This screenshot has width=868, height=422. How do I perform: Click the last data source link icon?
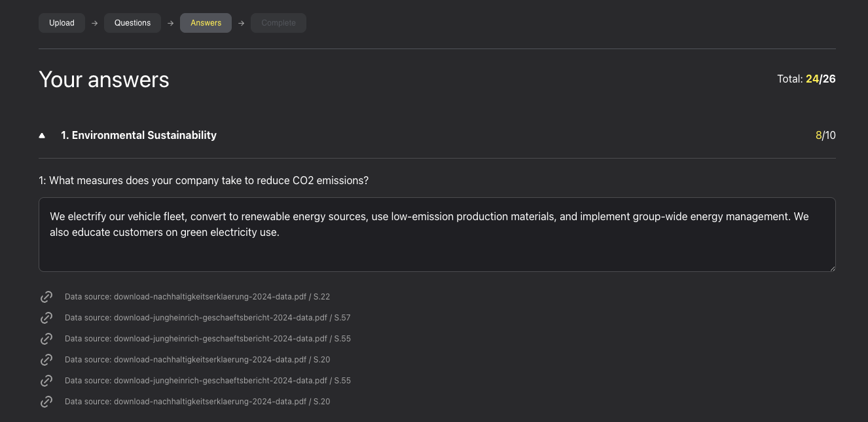click(46, 402)
